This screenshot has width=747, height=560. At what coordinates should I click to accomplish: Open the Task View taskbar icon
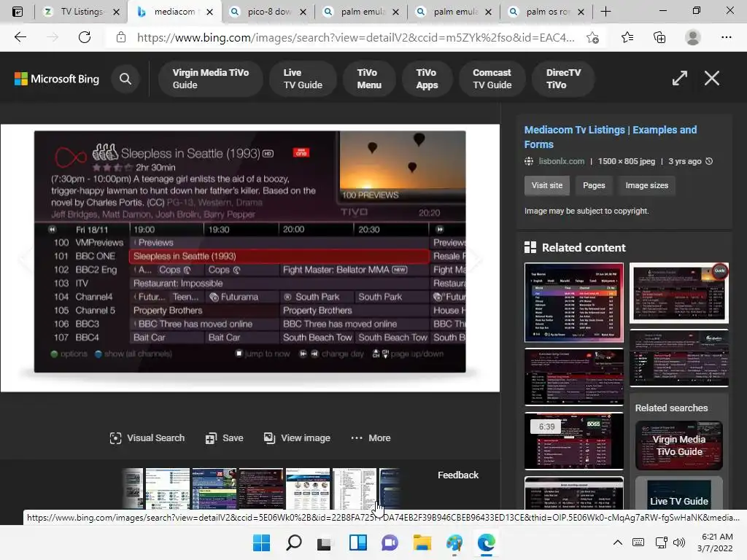point(325,542)
